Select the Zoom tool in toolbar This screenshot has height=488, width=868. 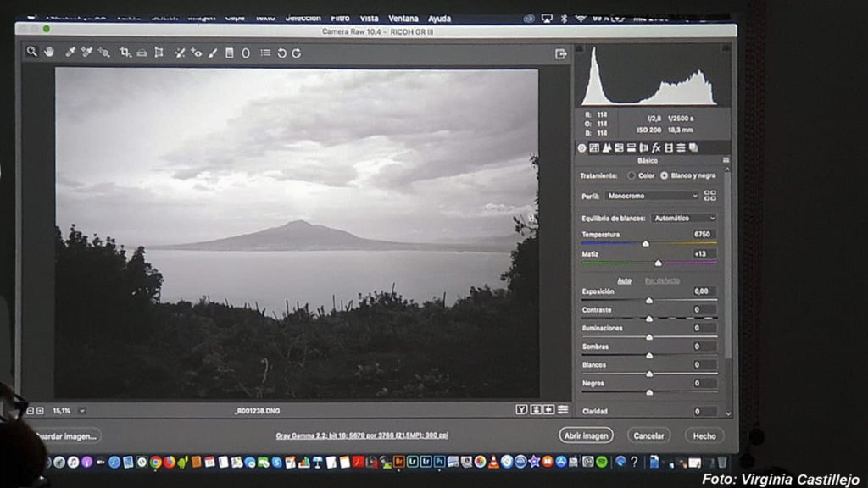point(31,52)
